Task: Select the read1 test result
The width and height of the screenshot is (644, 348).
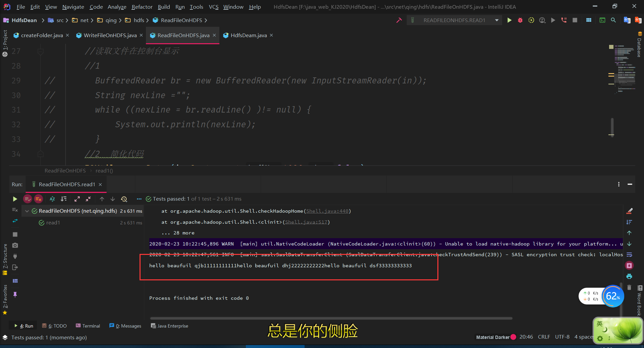Action: pos(53,223)
